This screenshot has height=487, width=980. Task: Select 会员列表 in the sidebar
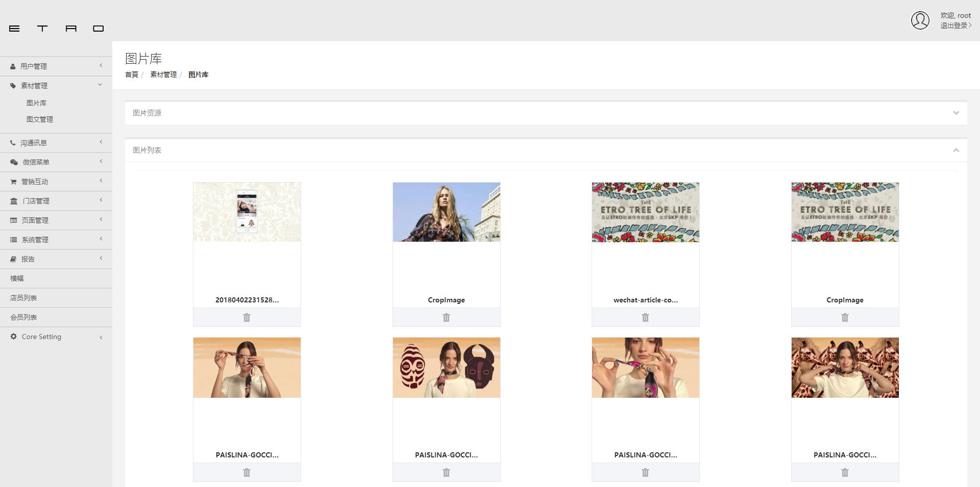23,317
